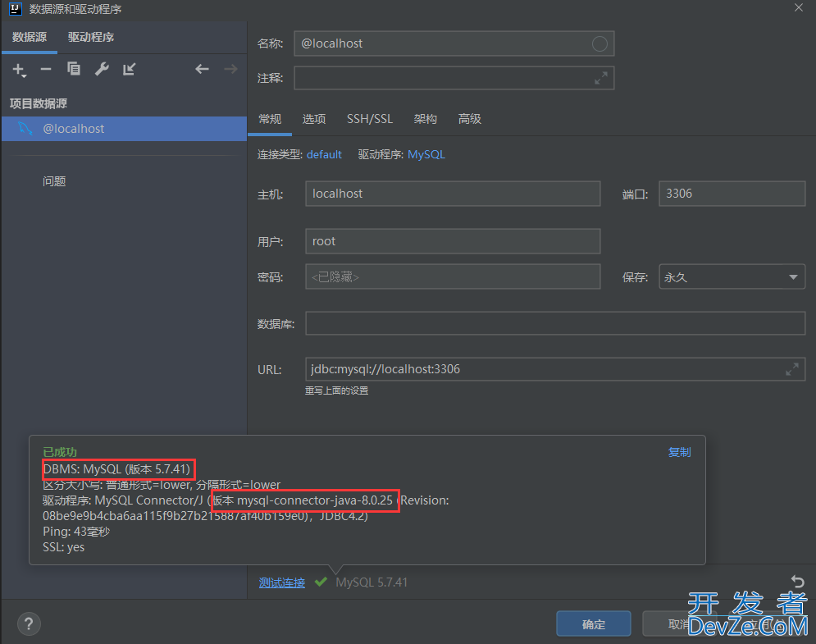Open the driver MySQL link
Screen dimensions: 816x644
426,154
